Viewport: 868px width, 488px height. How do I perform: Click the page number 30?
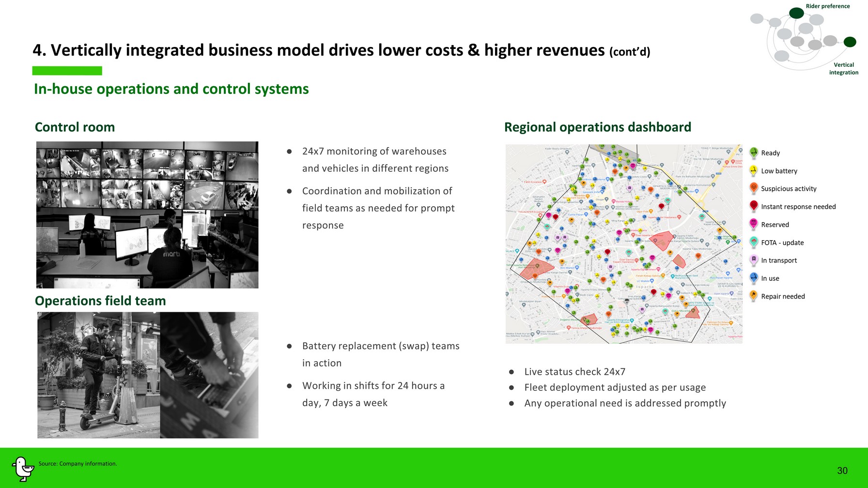(x=842, y=471)
